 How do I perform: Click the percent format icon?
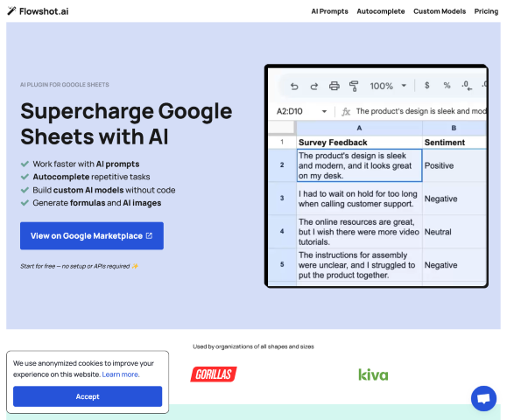coord(447,86)
